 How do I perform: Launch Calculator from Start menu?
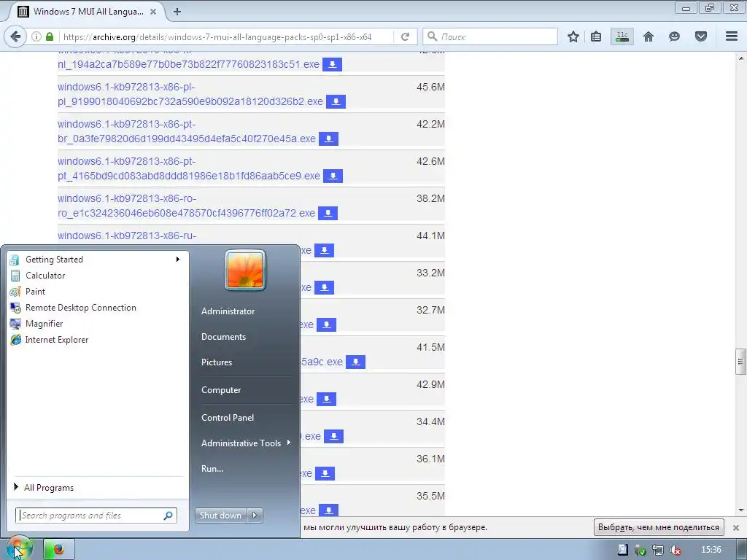click(45, 276)
